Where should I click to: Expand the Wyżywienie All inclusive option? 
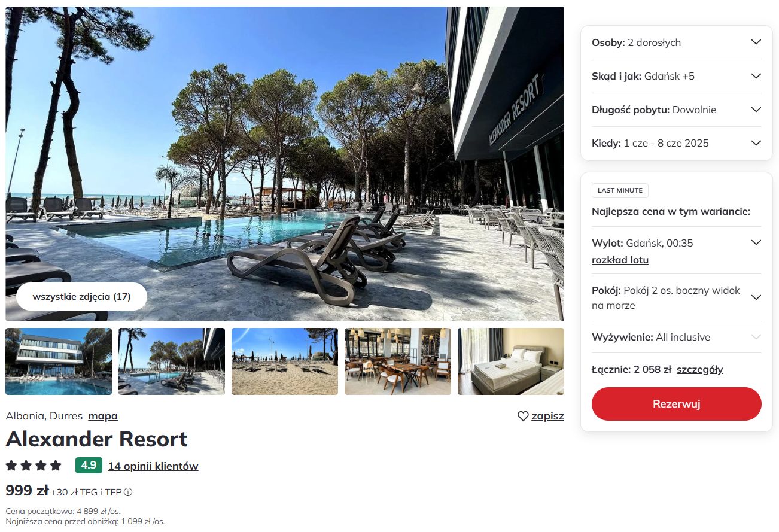click(x=677, y=337)
